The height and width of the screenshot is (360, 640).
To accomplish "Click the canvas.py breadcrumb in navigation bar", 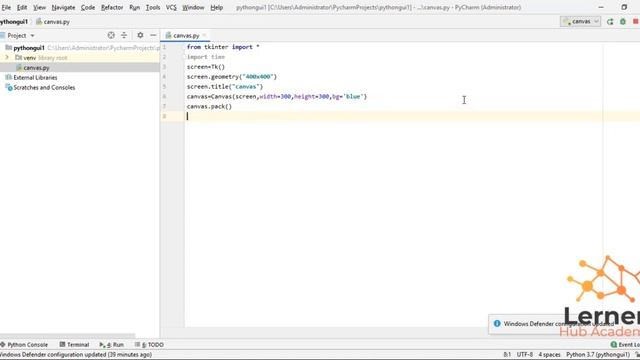I will pos(53,22).
